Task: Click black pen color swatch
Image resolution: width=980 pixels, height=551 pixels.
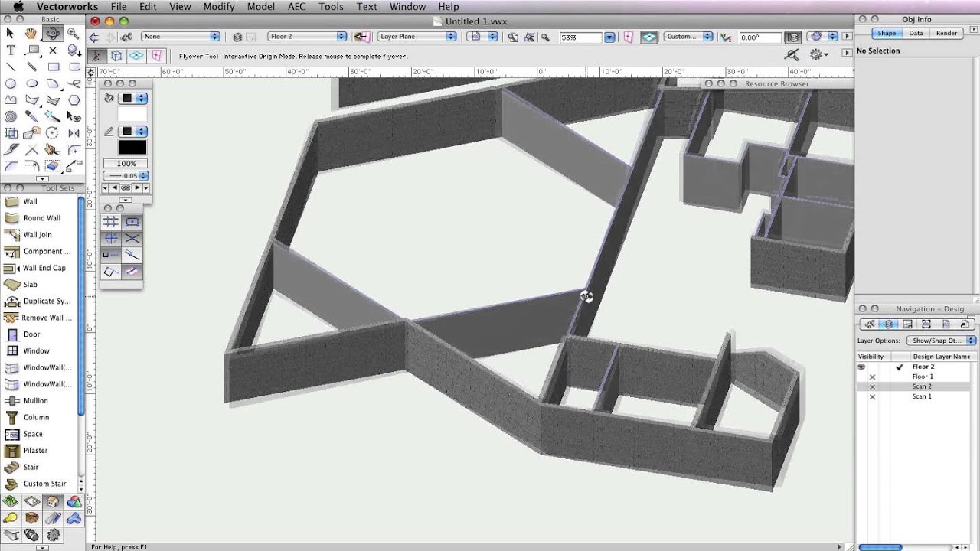Action: [132, 148]
